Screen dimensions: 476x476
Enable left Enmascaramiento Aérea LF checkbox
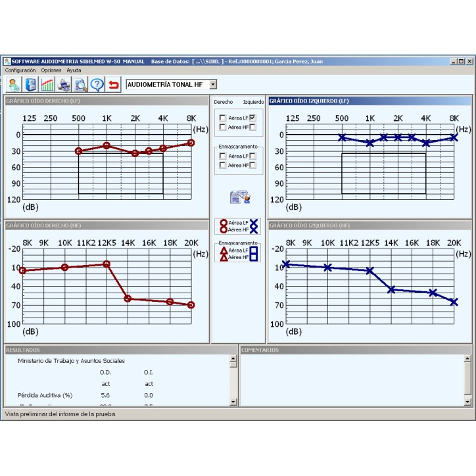coord(252,156)
